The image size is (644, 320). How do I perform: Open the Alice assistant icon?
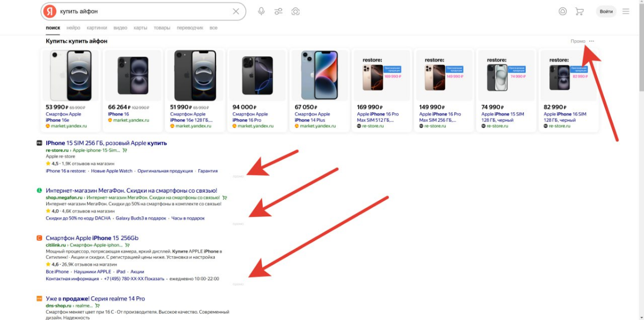pos(562,11)
